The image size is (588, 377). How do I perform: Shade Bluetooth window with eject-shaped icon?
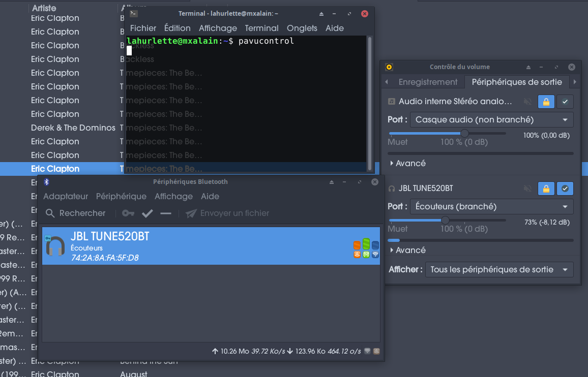pyautogui.click(x=332, y=182)
